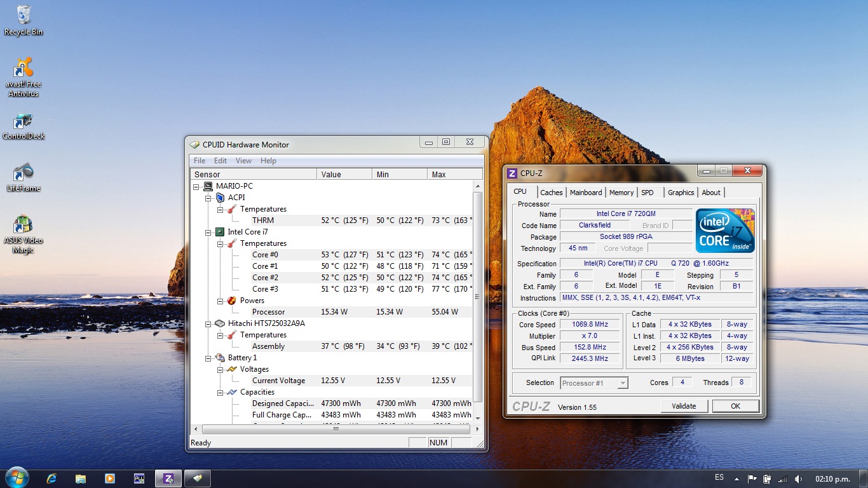The image size is (868, 488).
Task: Click the Action Center flag icon in the tray
Action: [x=752, y=478]
